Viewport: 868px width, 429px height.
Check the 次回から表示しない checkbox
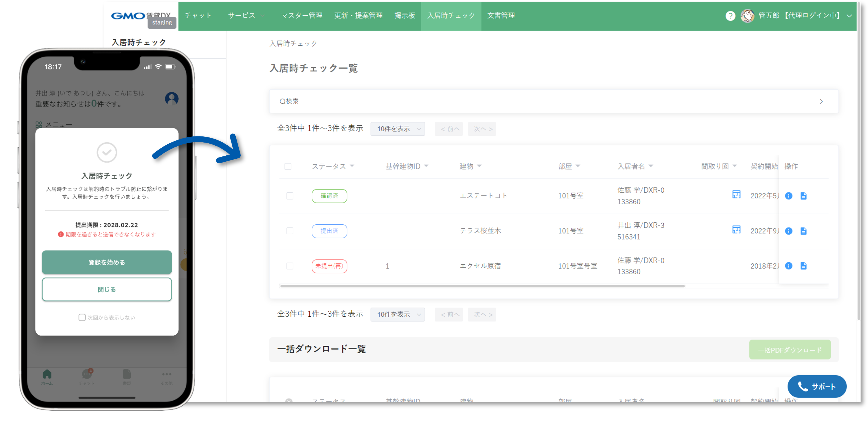tap(82, 317)
